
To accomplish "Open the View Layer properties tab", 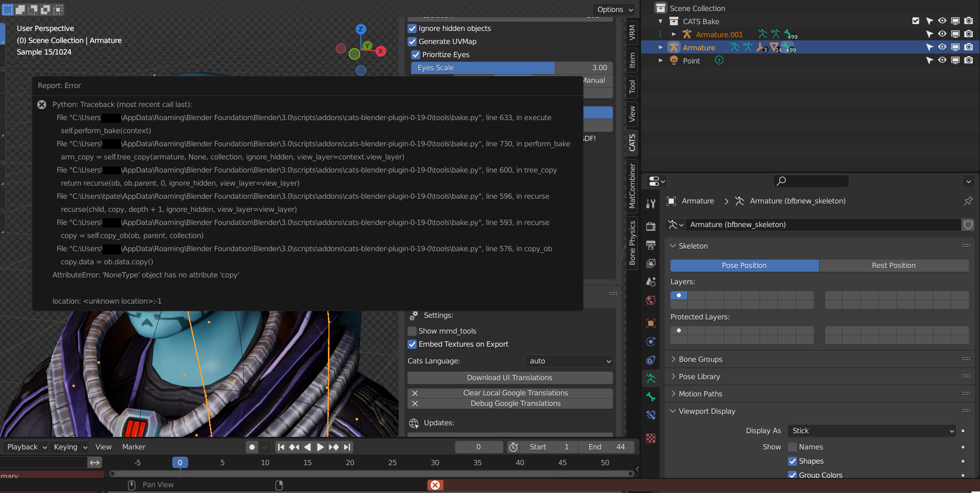I will [x=651, y=263].
